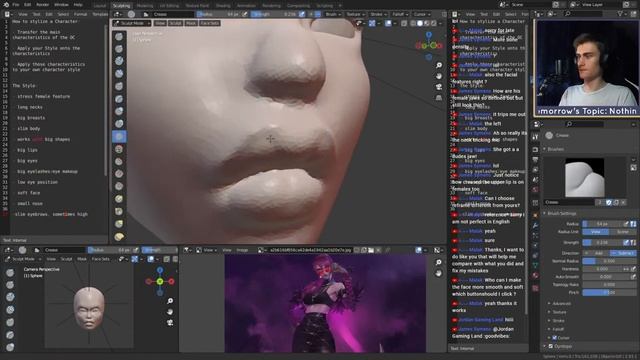Screen dimensions: 640x360
Task: Click the Crease brush preview thumbnail
Action: (584, 178)
